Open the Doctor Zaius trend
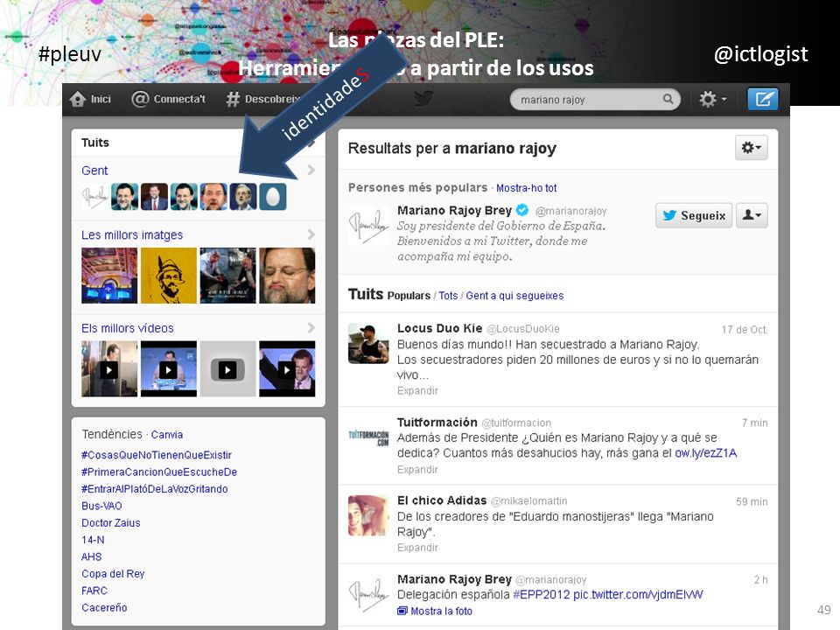Screen dimensions: 840x630 [111, 523]
